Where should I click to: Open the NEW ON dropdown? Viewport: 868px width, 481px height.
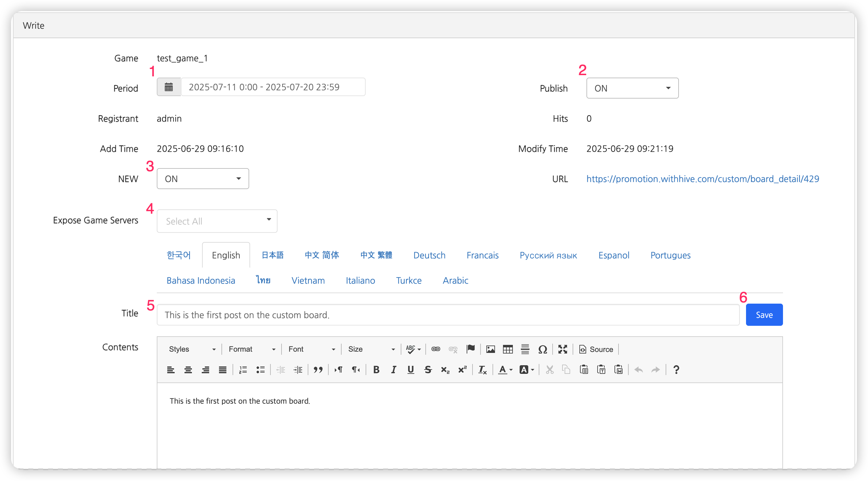[202, 179]
